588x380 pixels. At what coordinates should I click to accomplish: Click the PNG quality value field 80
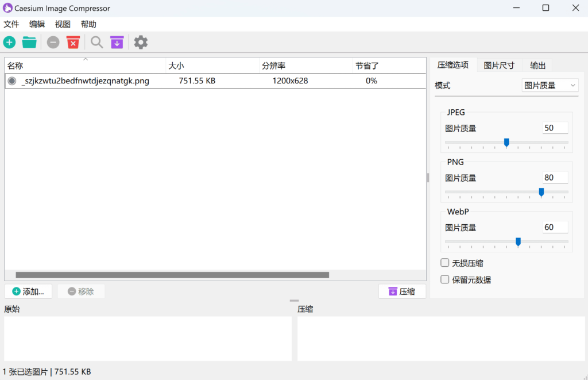555,177
